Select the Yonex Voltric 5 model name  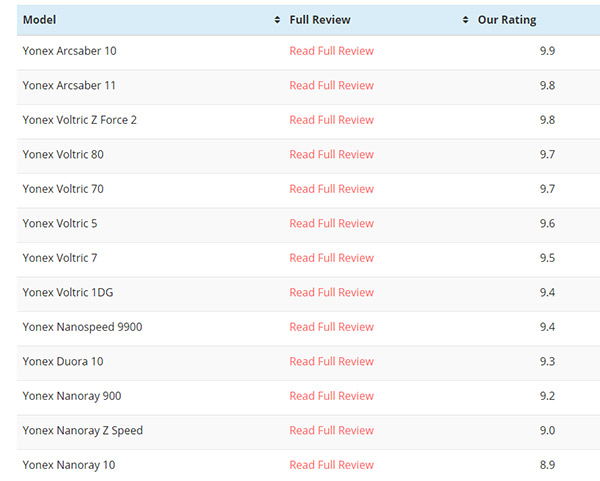click(x=60, y=223)
